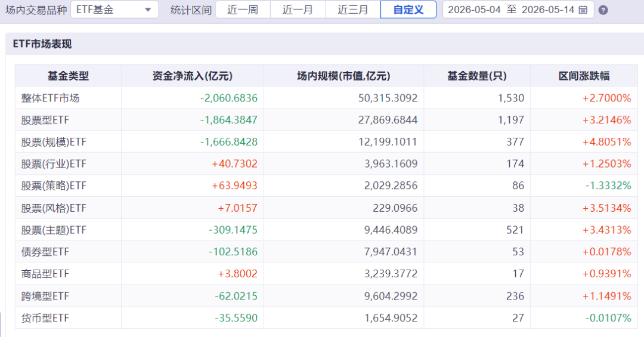Select the 股票型ETF row label

pyautogui.click(x=45, y=120)
